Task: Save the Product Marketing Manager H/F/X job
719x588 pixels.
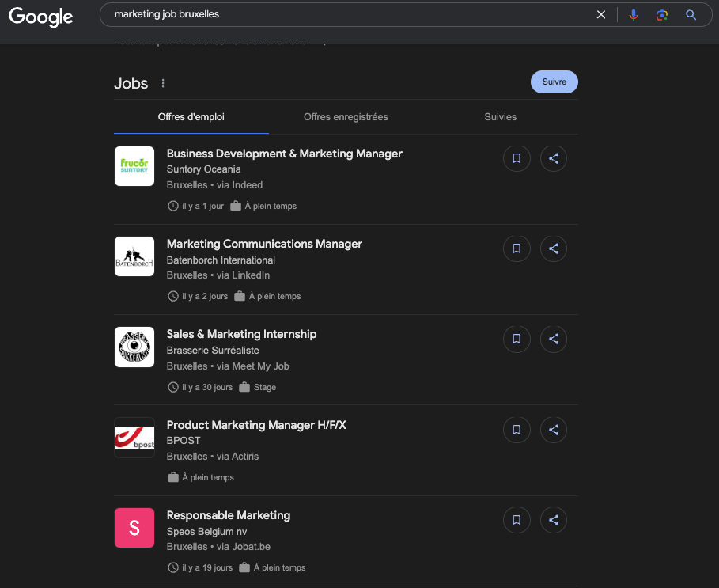Action: click(x=517, y=430)
